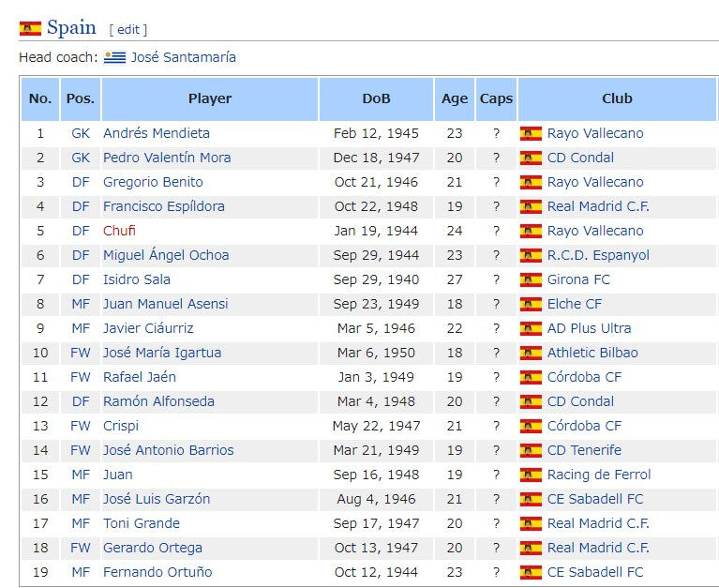This screenshot has width=719, height=588.
Task: Click the Player column header
Action: pyautogui.click(x=210, y=99)
